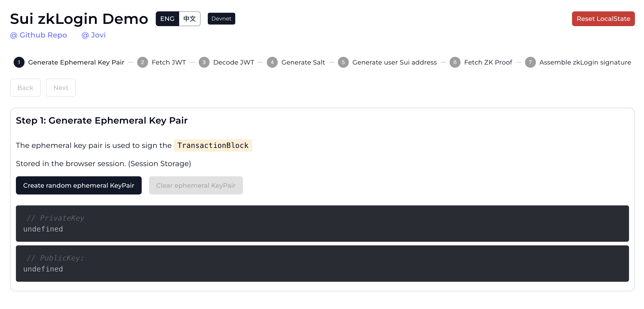Click the Fetch JWT step icon
Image resolution: width=644 pixels, height=309 pixels.
pyautogui.click(x=143, y=62)
